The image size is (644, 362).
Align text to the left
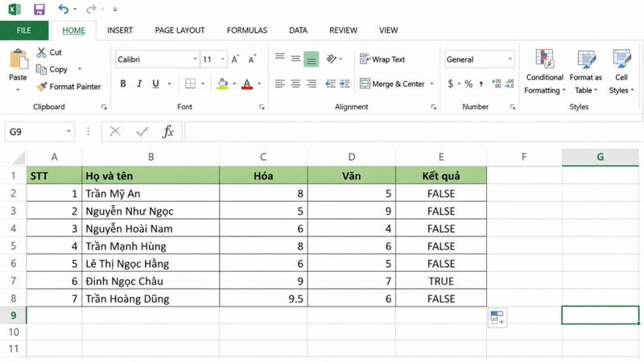(x=279, y=84)
